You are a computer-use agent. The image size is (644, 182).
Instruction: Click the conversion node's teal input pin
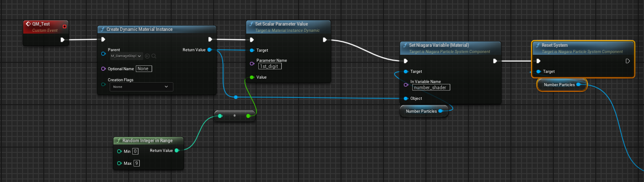(x=221, y=116)
